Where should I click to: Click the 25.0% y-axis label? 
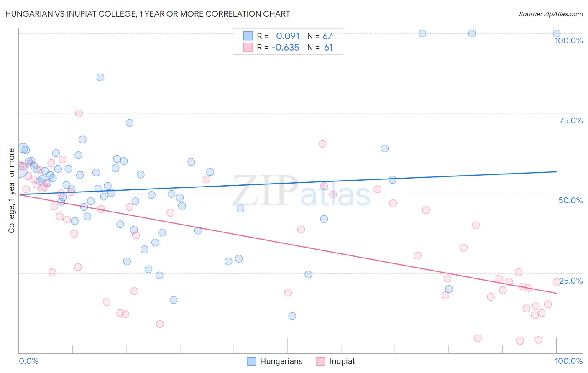571,281
